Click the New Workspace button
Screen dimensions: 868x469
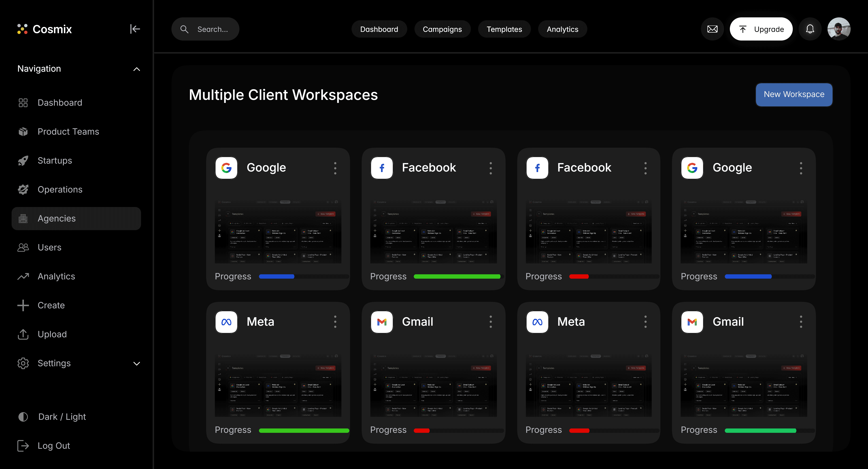(794, 94)
